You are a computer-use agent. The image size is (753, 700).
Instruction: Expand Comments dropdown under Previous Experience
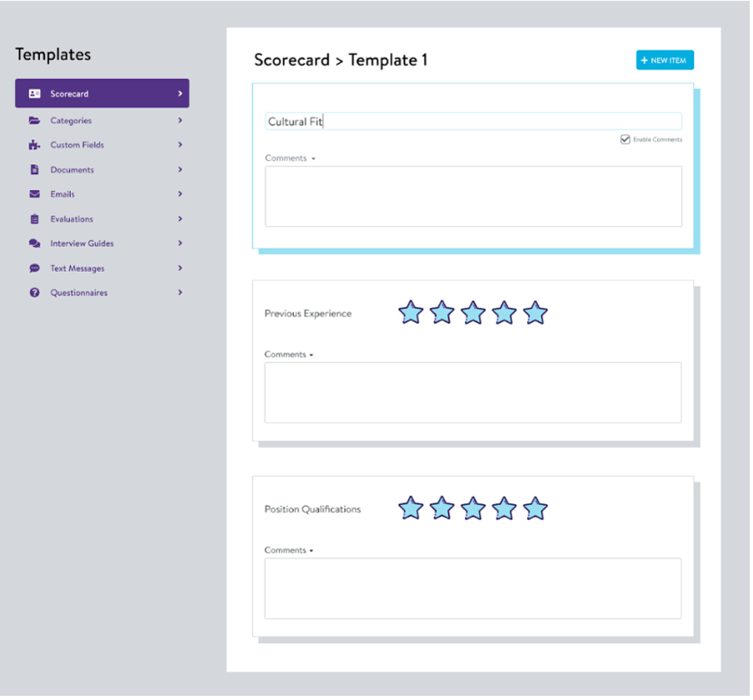[312, 355]
